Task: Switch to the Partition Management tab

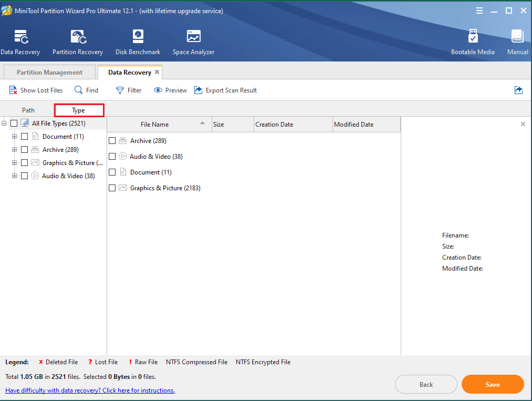Action: click(x=49, y=72)
